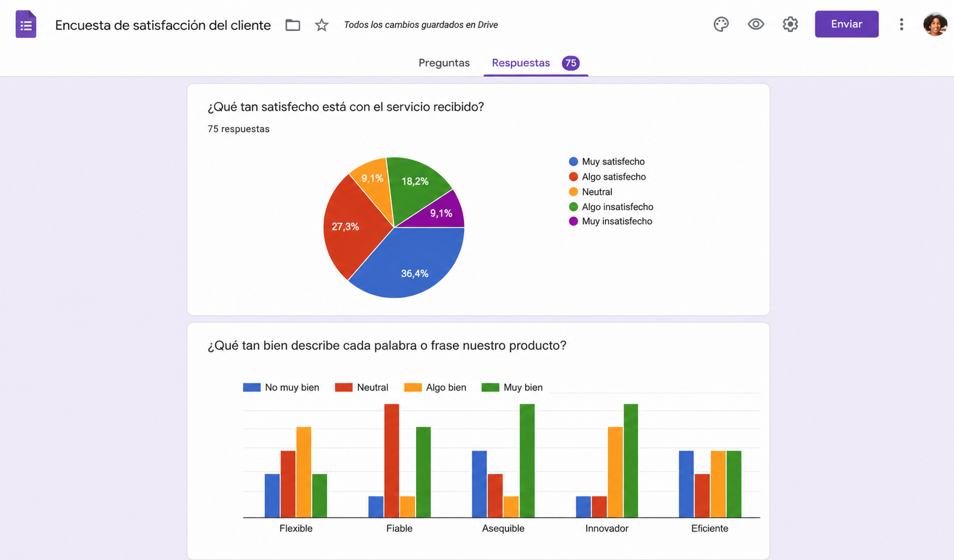Click the red Algo satisfecho legend dot
The width and height of the screenshot is (954, 560).
[573, 177]
